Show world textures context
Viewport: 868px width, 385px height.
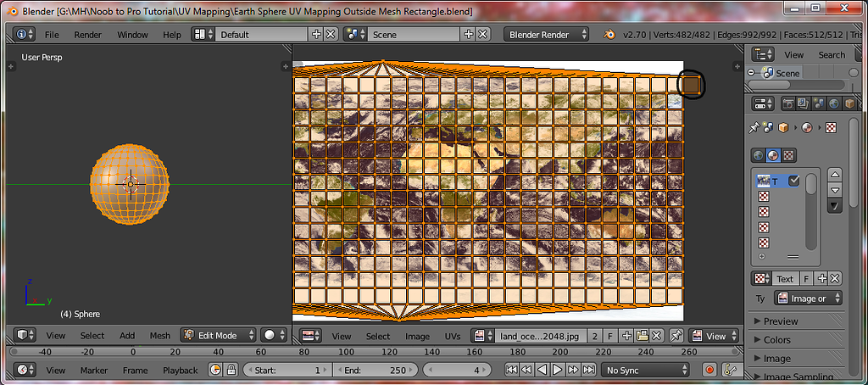coord(759,155)
